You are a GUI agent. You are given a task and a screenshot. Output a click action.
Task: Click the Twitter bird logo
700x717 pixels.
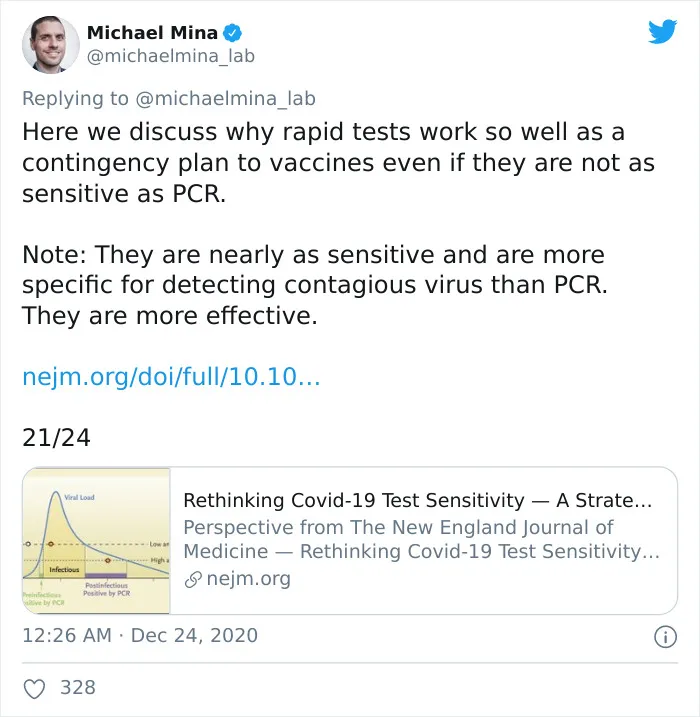coord(663,31)
